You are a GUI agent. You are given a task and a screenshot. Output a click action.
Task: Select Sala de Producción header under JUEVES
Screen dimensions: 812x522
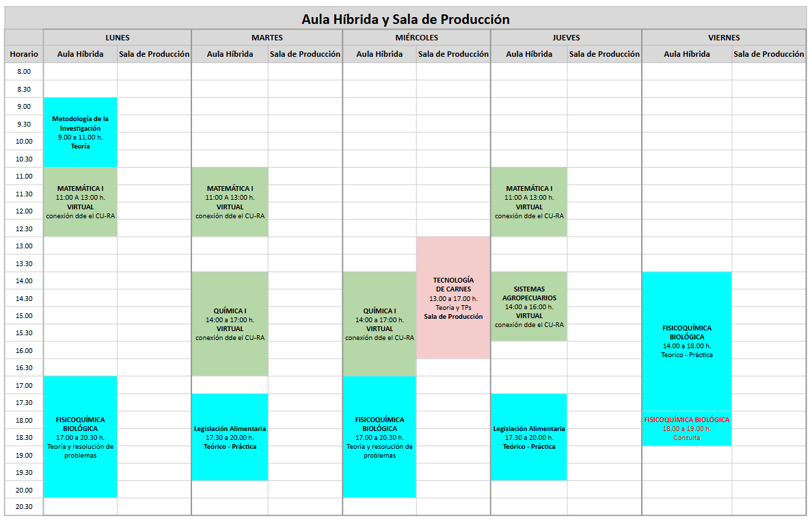click(604, 54)
